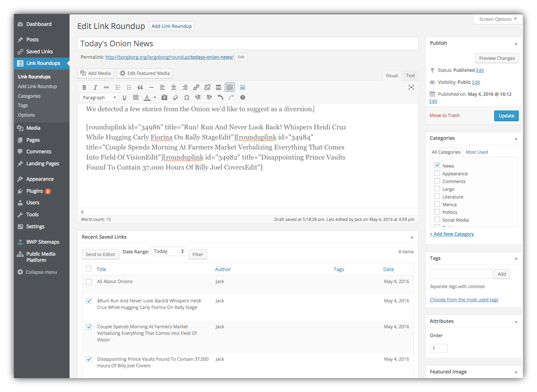Open the Paragraph format dropdown
The width and height of the screenshot is (537, 392).
pyautogui.click(x=99, y=97)
